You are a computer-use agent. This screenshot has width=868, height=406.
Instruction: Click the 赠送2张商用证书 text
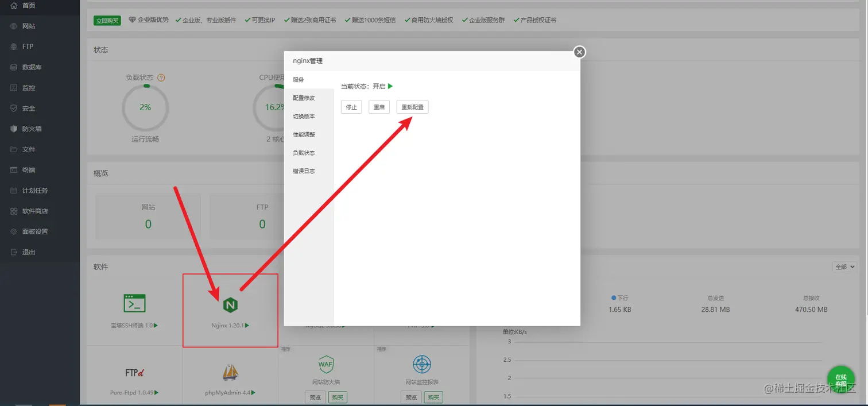pos(315,20)
